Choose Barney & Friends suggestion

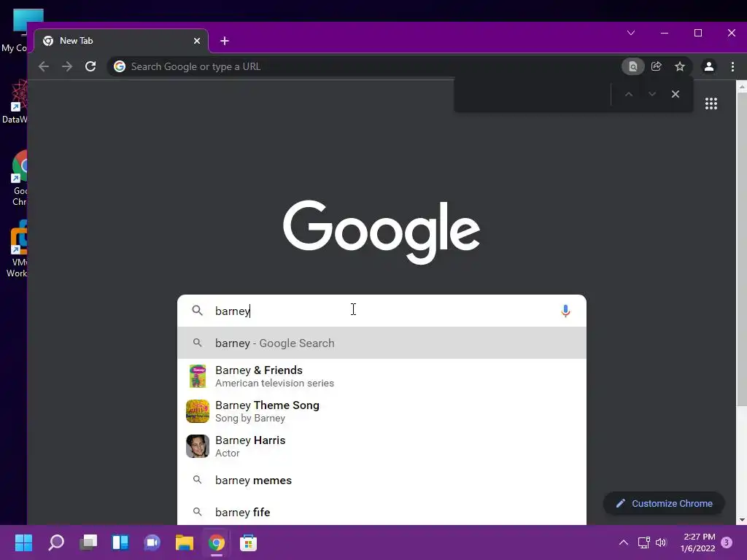point(382,376)
